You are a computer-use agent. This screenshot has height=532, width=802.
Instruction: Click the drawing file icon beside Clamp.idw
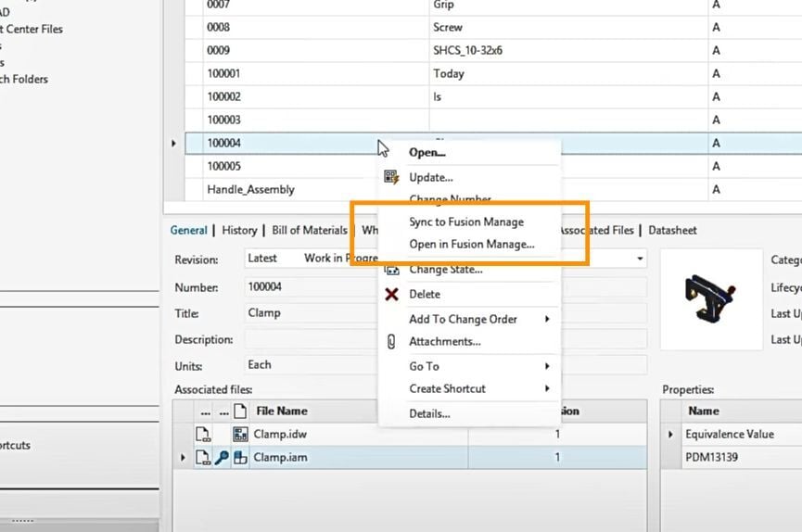(240, 435)
